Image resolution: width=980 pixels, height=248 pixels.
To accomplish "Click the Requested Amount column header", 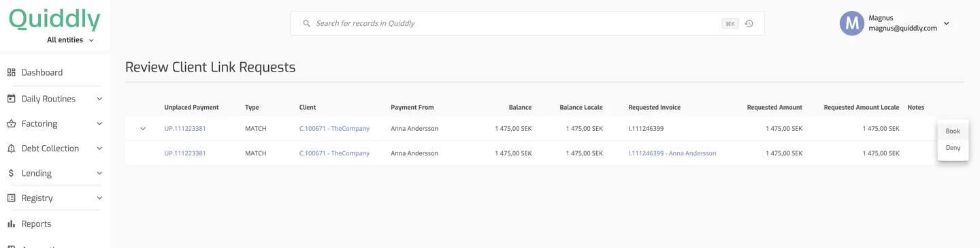I will [x=774, y=108].
